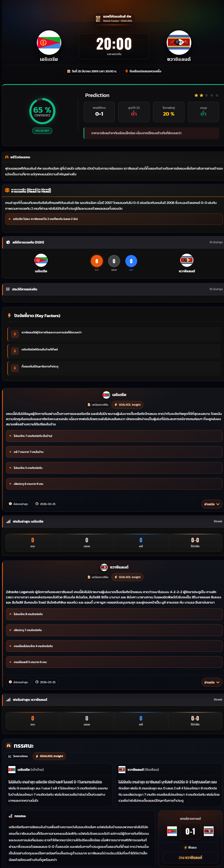Select บทวิเคราะห์ทีม tab under ชวาซิแลนด์
Screen dimensions: 224x868
[98, 577]
